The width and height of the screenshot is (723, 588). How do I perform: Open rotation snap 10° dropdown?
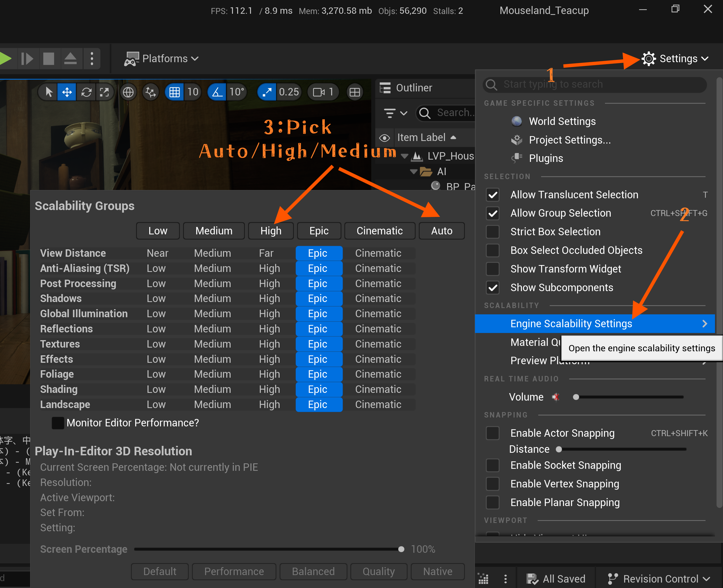(x=237, y=92)
